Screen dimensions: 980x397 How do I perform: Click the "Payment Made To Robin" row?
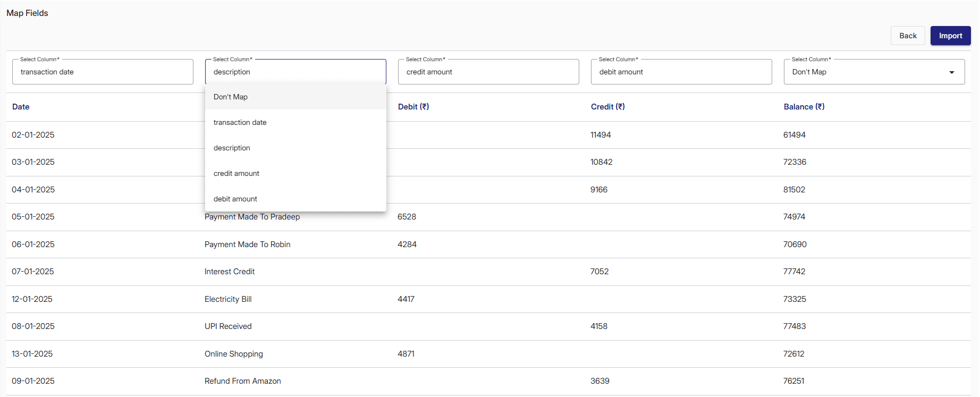click(248, 244)
